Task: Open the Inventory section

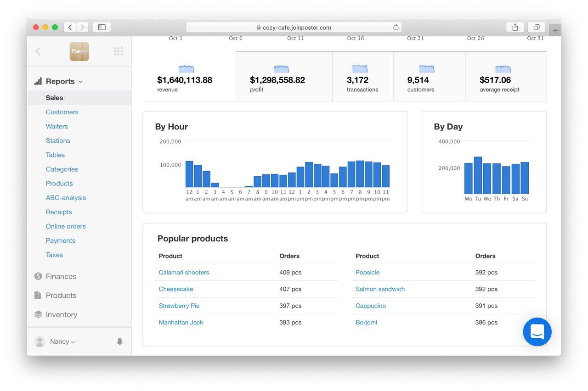Action: tap(61, 314)
